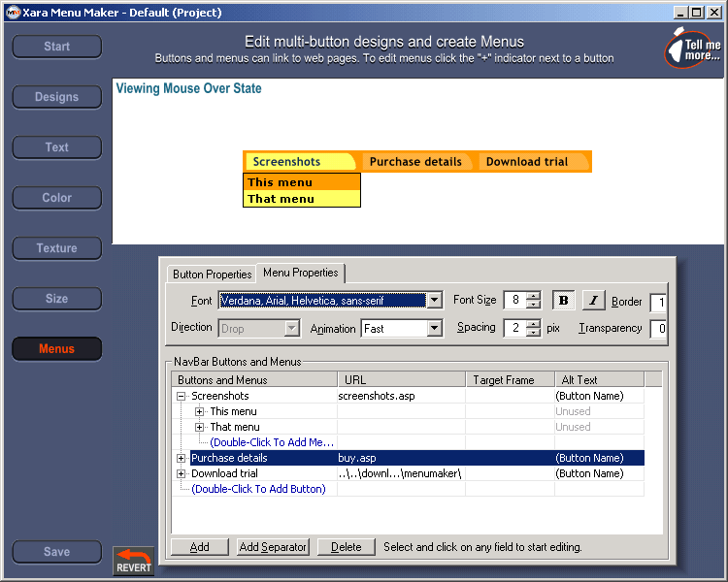Toggle Italic font style button
The height and width of the screenshot is (582, 728).
tap(594, 301)
